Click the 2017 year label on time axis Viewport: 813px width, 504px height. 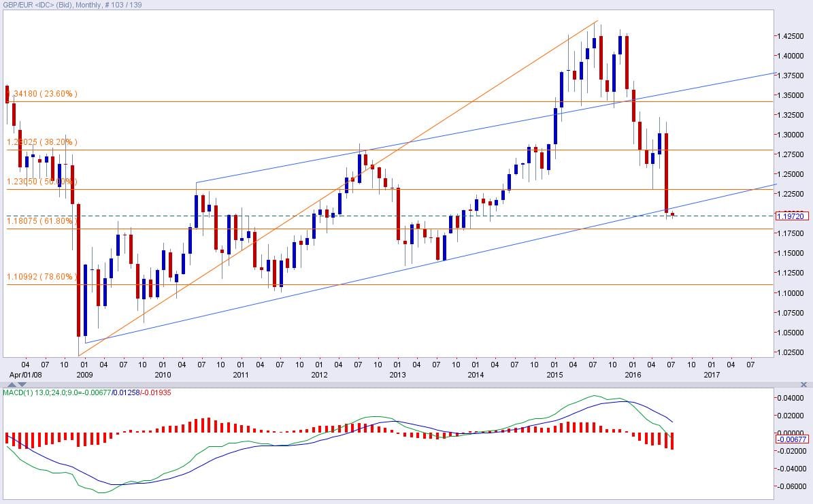tap(711, 375)
